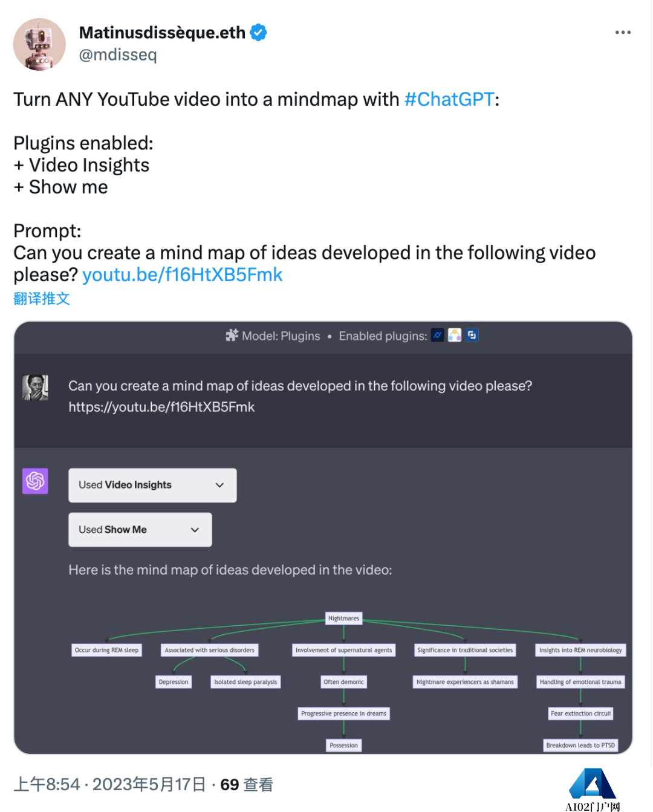
Task: Click the blue A logo watermark
Action: (592, 784)
